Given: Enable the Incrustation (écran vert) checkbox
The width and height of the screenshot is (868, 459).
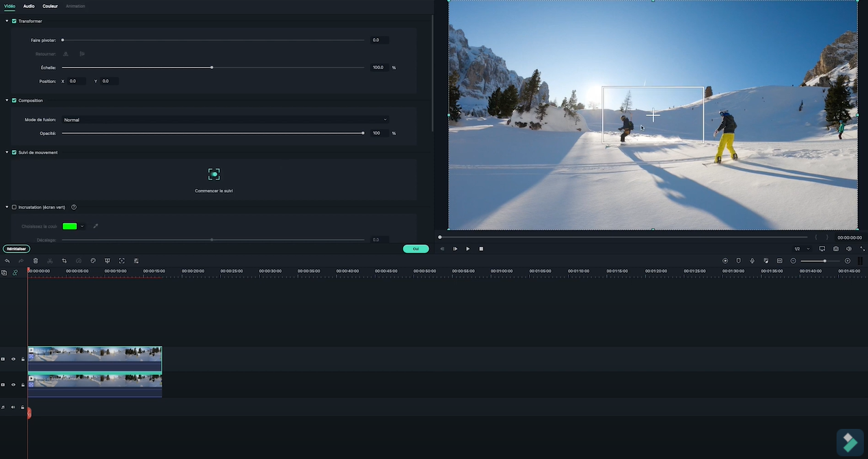Looking at the screenshot, I should [14, 207].
